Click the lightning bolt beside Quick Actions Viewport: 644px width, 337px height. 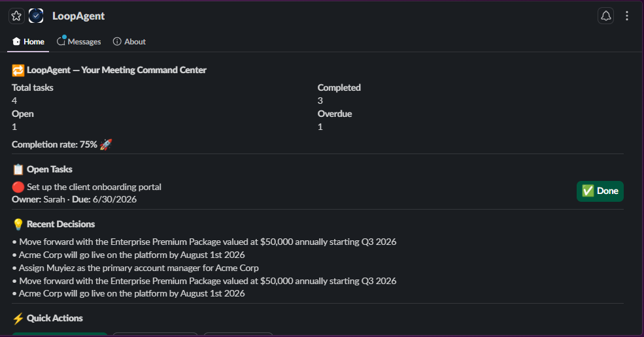[18, 318]
